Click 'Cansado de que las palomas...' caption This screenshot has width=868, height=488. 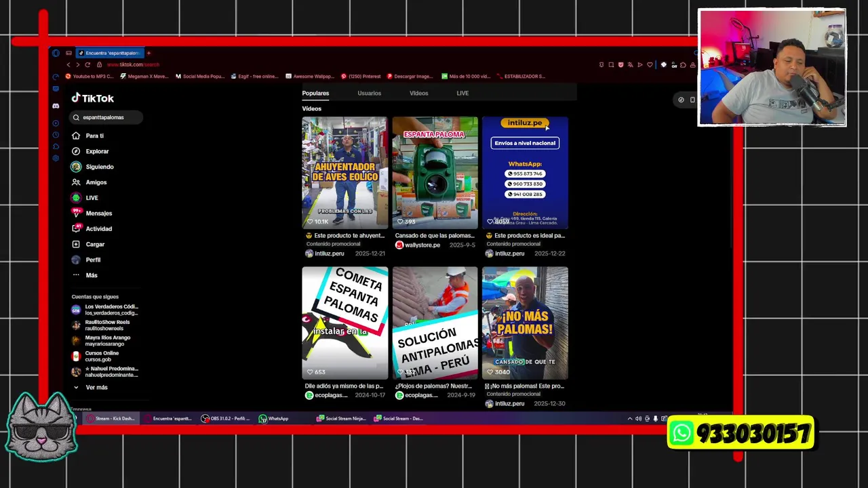[x=435, y=236]
